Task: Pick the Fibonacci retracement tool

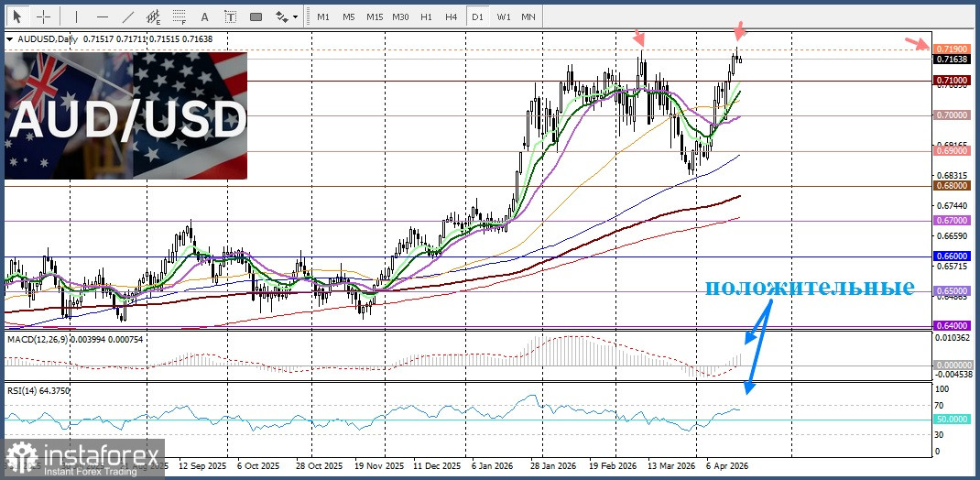Action: [x=179, y=16]
